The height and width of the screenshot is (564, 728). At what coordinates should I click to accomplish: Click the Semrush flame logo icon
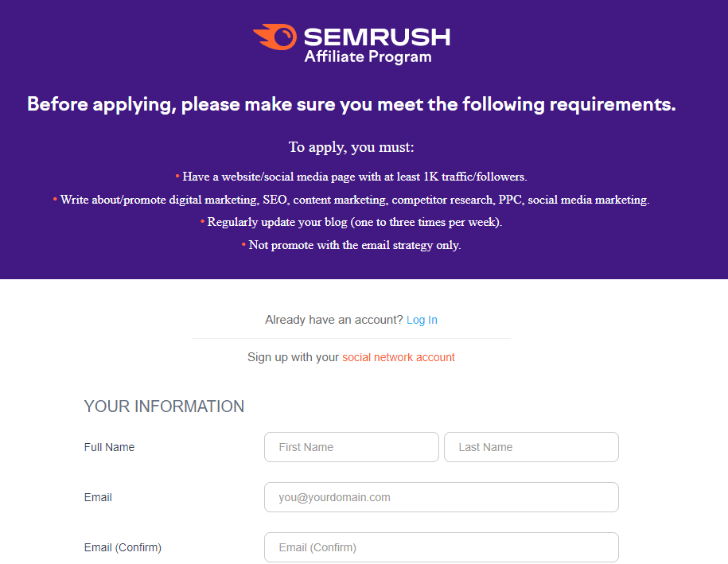tap(274, 37)
